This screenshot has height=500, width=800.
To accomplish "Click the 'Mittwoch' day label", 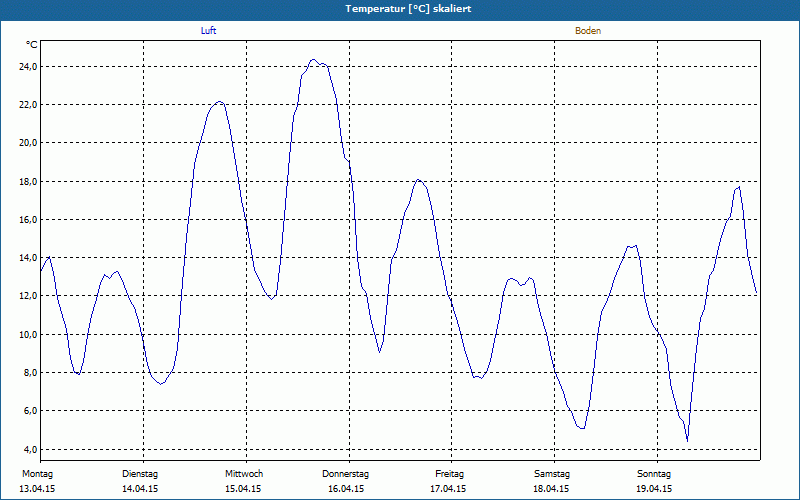I will point(244,474).
